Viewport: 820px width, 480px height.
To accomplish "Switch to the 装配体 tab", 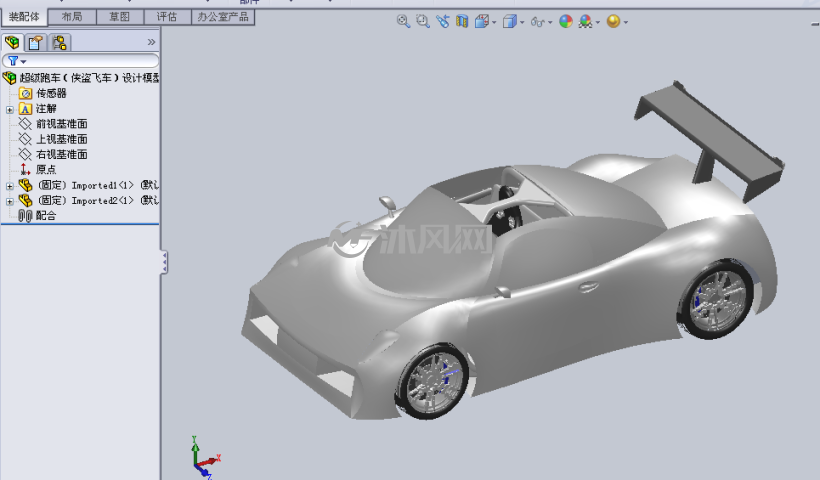I will coord(25,17).
